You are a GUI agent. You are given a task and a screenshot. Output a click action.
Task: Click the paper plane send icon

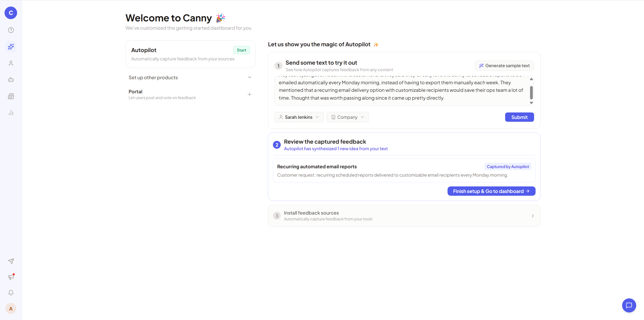pyautogui.click(x=11, y=261)
